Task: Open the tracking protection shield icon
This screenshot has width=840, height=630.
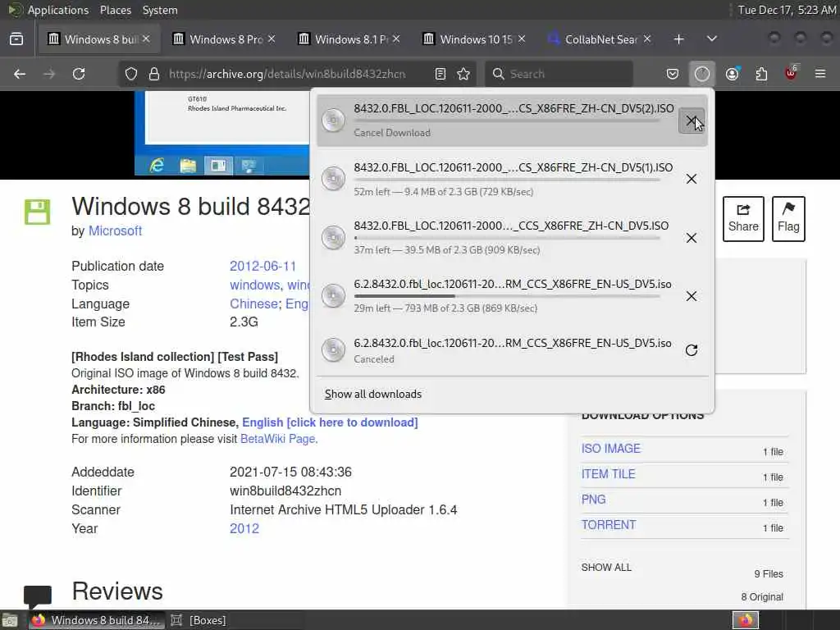Action: click(130, 74)
